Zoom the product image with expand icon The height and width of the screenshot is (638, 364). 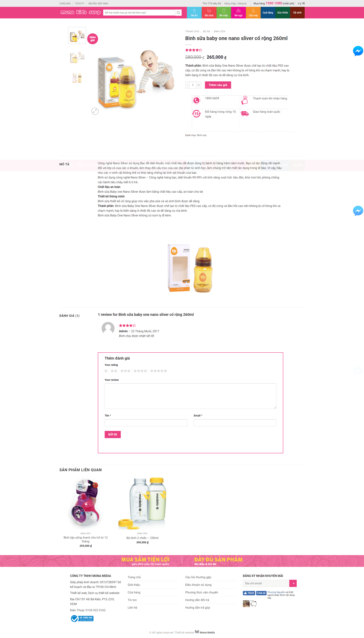click(x=95, y=111)
